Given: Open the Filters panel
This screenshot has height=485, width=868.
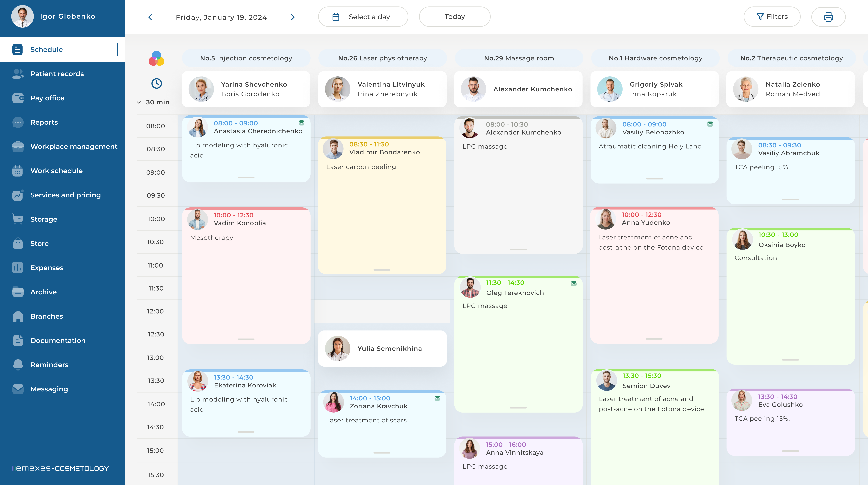Looking at the screenshot, I should pos(772,17).
